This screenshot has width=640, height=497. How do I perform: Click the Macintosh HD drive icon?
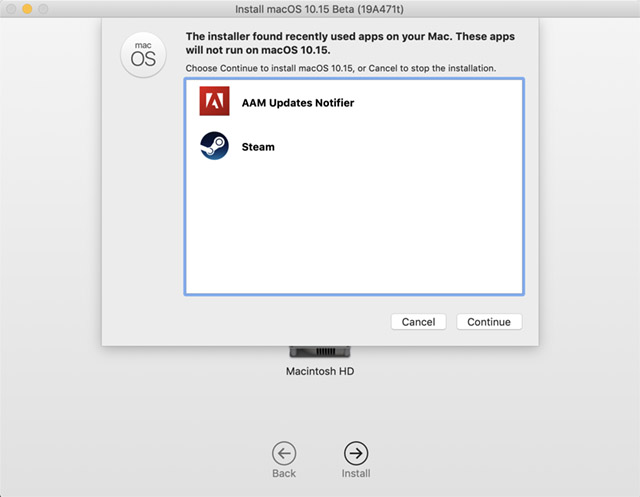pos(320,352)
